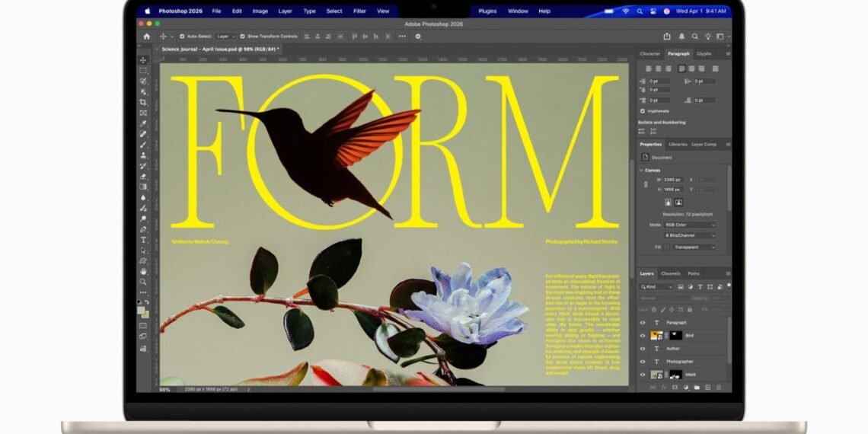The image size is (868, 434).
Task: Select the Crop tool
Action: click(x=143, y=103)
